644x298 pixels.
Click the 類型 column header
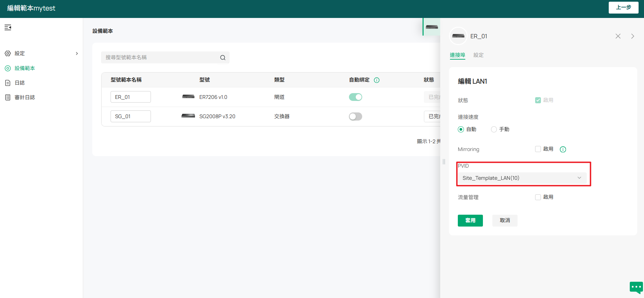coord(279,80)
